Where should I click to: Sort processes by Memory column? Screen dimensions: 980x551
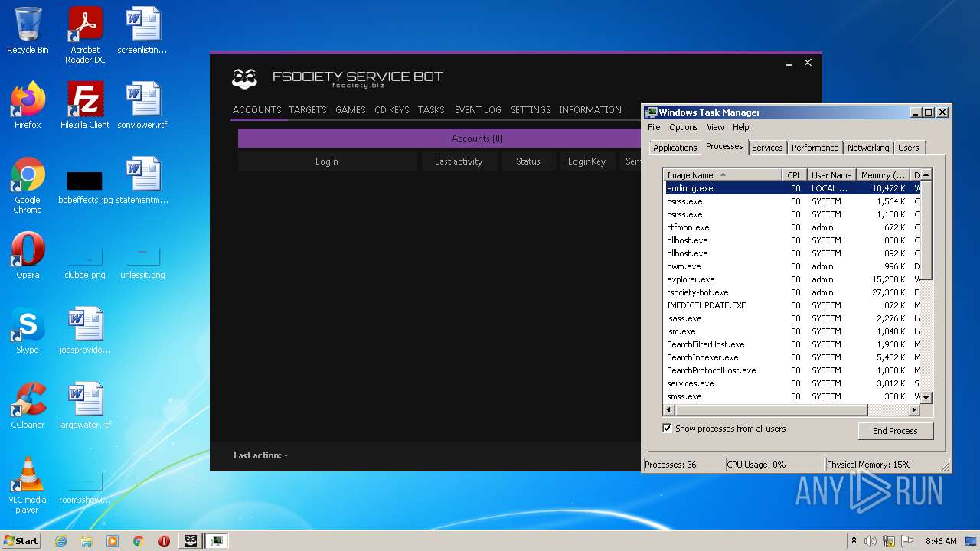coord(883,175)
